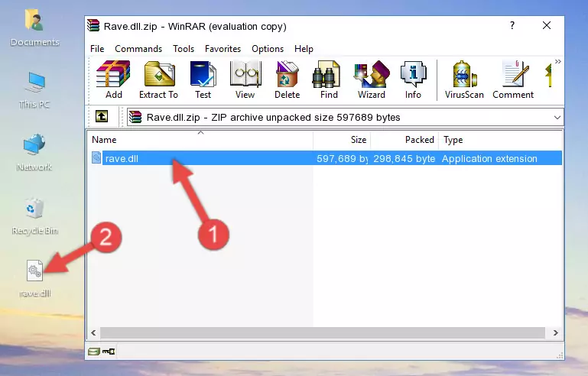Viewport: 588px width, 376px height.
Task: Go up one folder level
Action: click(x=102, y=117)
